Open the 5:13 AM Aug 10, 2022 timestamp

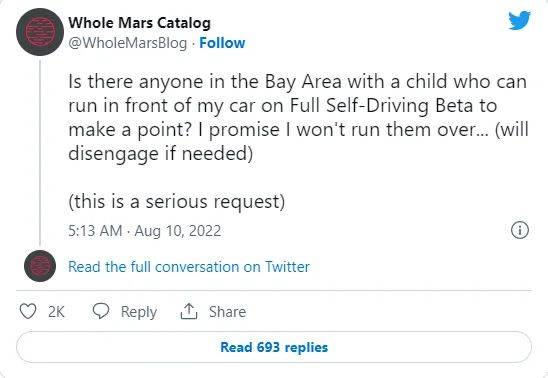point(144,231)
